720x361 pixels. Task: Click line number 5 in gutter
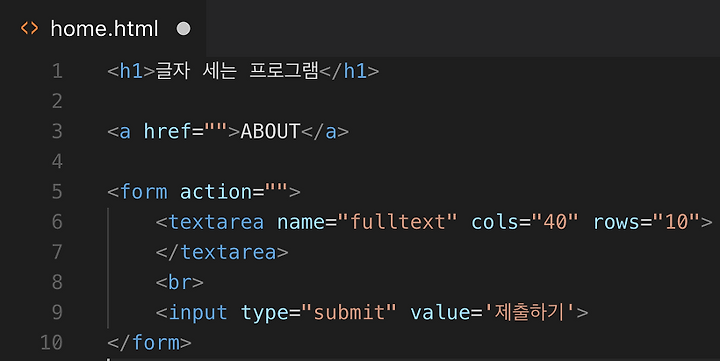click(x=57, y=192)
